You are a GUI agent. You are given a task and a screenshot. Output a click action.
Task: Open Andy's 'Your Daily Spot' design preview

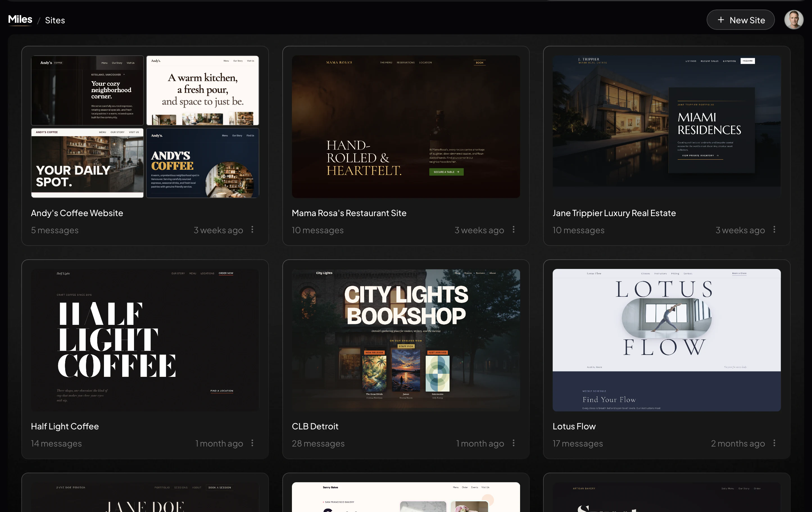[x=87, y=163]
